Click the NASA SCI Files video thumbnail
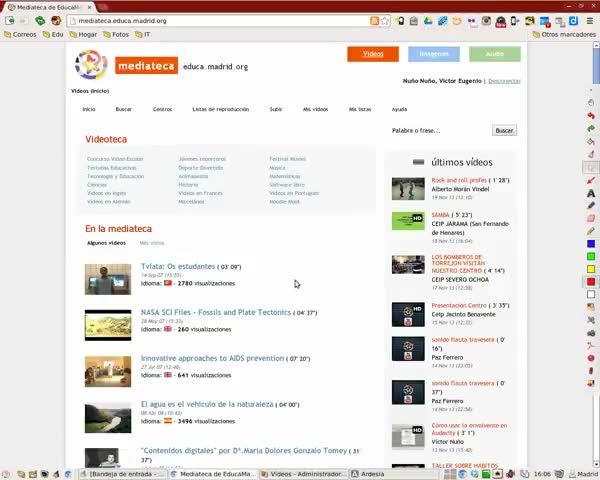 point(108,325)
